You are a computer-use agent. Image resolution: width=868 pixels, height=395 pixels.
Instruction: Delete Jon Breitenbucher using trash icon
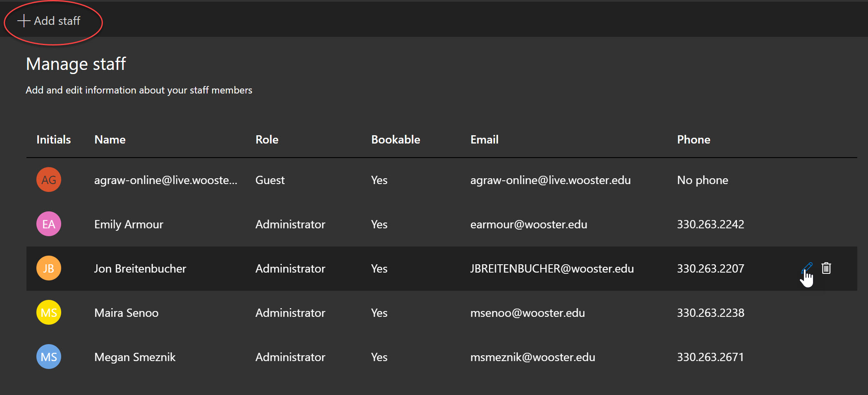pos(826,268)
